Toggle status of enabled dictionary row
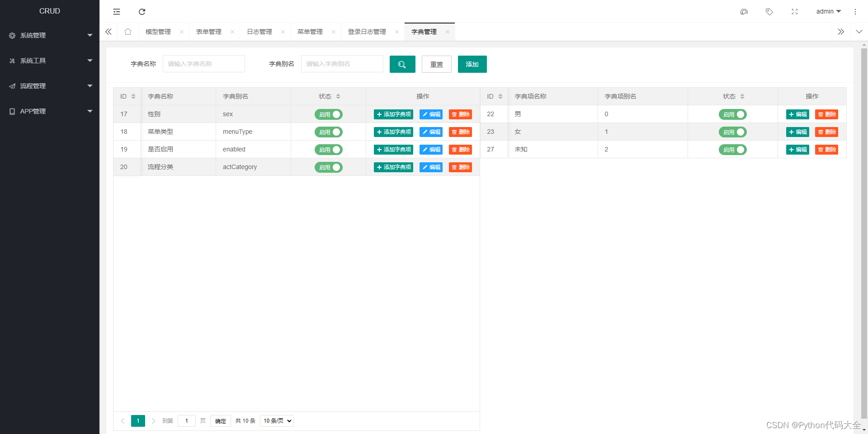This screenshot has height=434, width=868. pyautogui.click(x=329, y=150)
